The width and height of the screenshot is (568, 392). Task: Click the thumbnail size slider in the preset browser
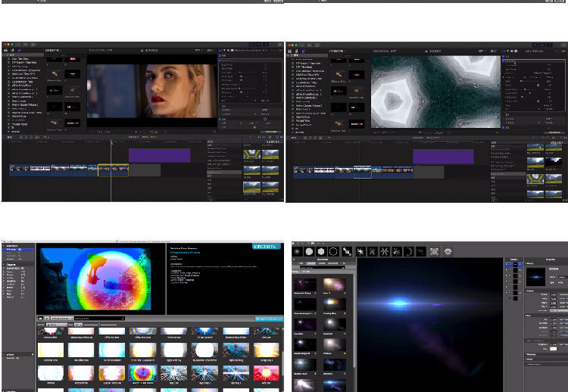[x=100, y=325]
